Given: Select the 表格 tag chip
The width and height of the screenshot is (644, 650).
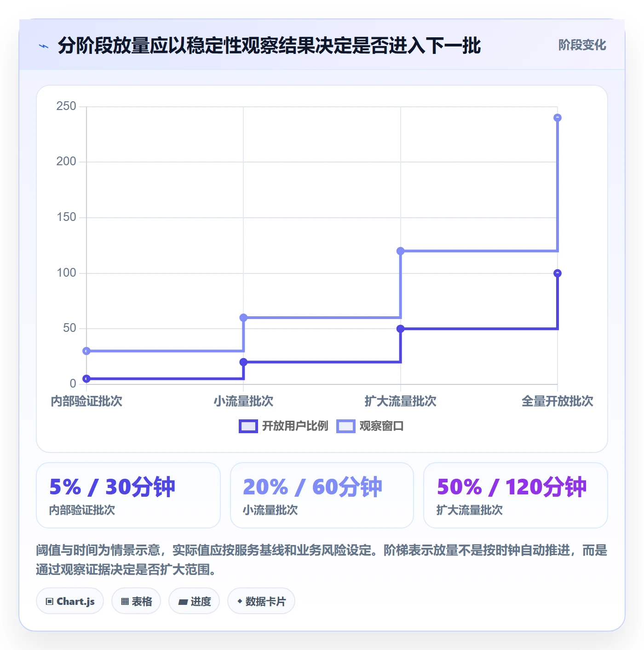Looking at the screenshot, I should pos(136,601).
